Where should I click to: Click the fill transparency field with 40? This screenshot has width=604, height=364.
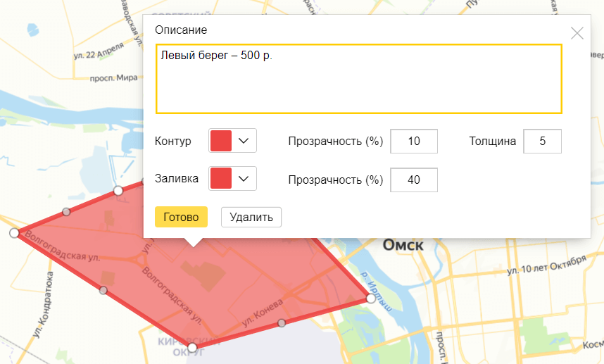click(x=414, y=180)
